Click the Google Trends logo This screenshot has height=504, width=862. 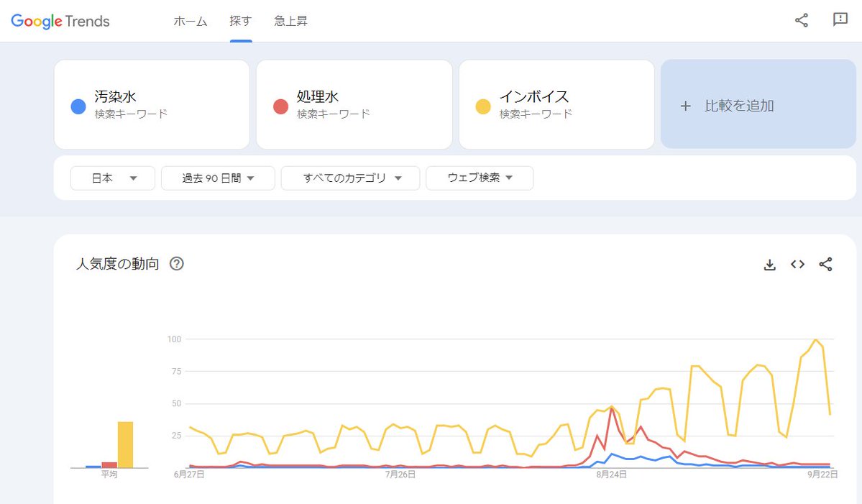pos(60,22)
